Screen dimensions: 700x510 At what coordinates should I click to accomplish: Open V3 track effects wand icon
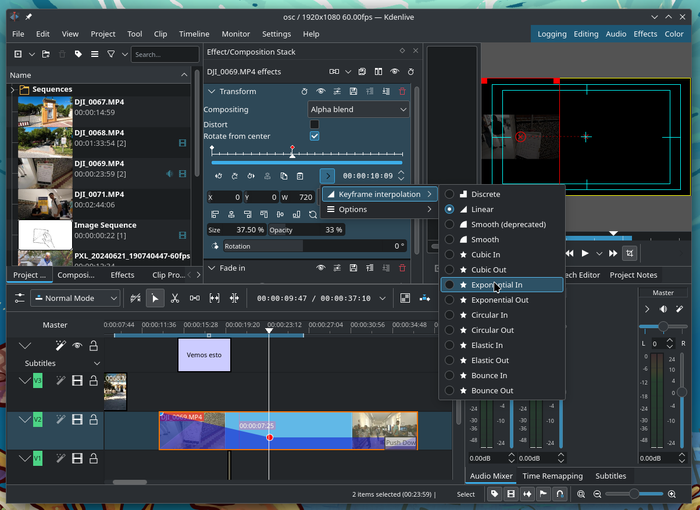[x=60, y=381]
